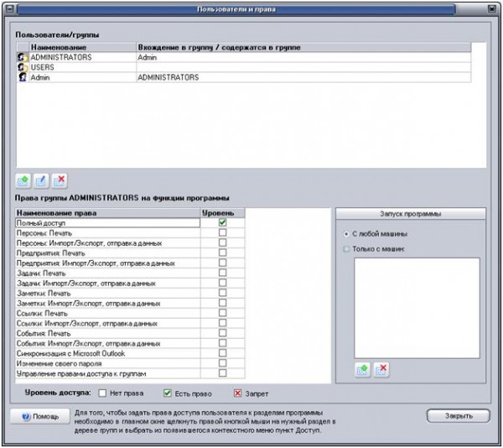This screenshot has height=448, width=503.
Task: Click the add user/group icon
Action: [23, 181]
